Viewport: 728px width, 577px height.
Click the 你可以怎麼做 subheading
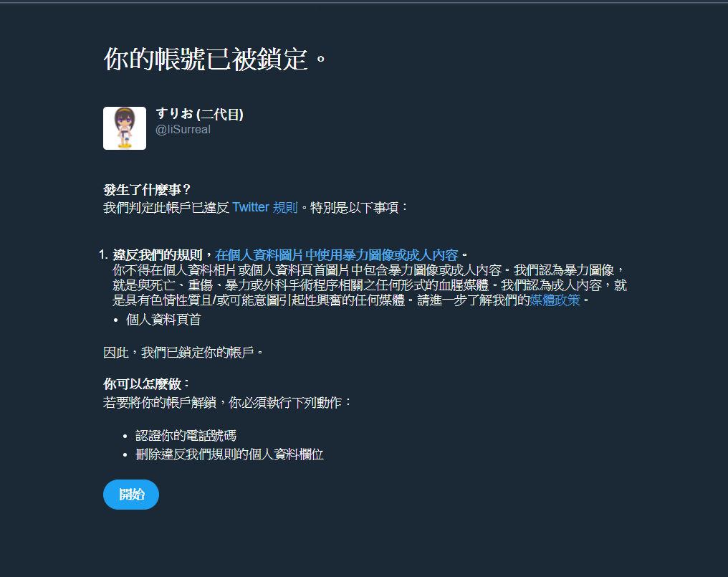[147, 384]
